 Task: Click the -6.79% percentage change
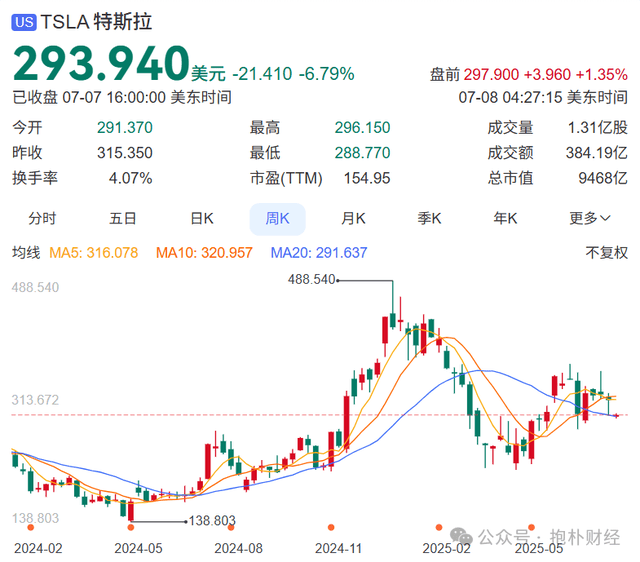327,74
